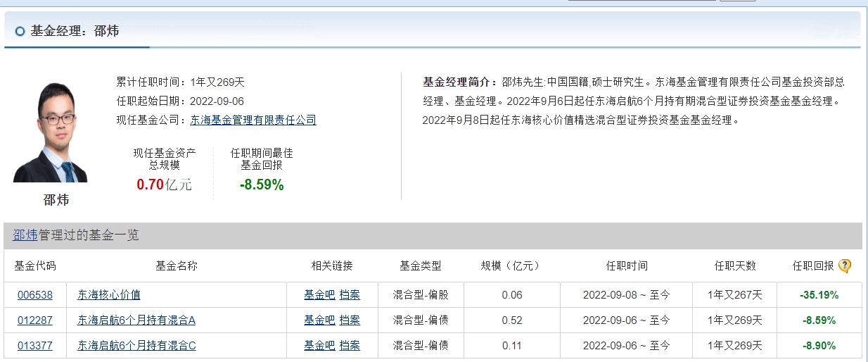Viewport: 868px width, 362px height.
Task: Click the circle bullet icon before 基金经理 title
Action: [20, 31]
